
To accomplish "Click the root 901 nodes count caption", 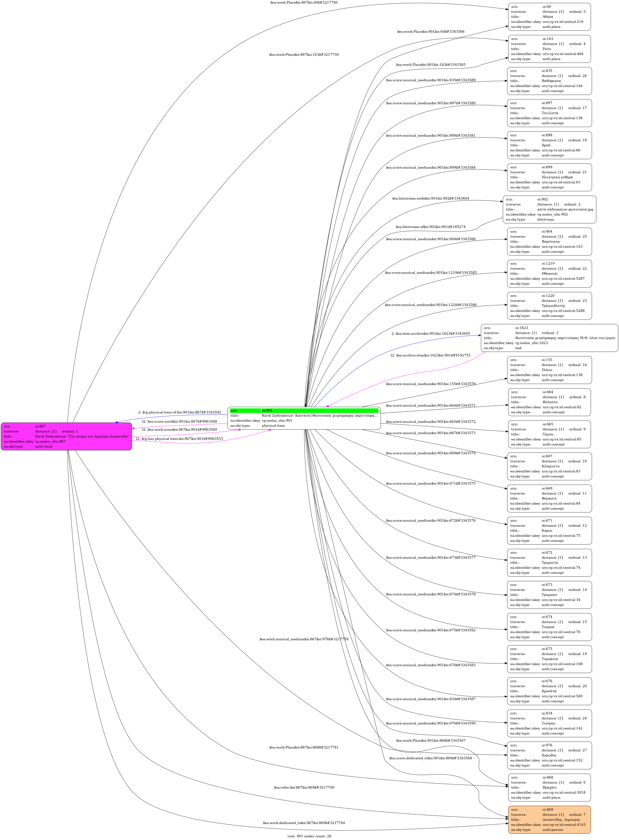I will click(x=309, y=836).
